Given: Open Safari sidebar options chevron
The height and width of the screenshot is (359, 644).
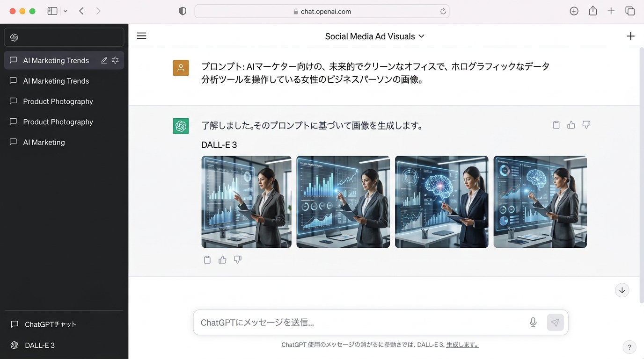Looking at the screenshot, I should pos(65,11).
